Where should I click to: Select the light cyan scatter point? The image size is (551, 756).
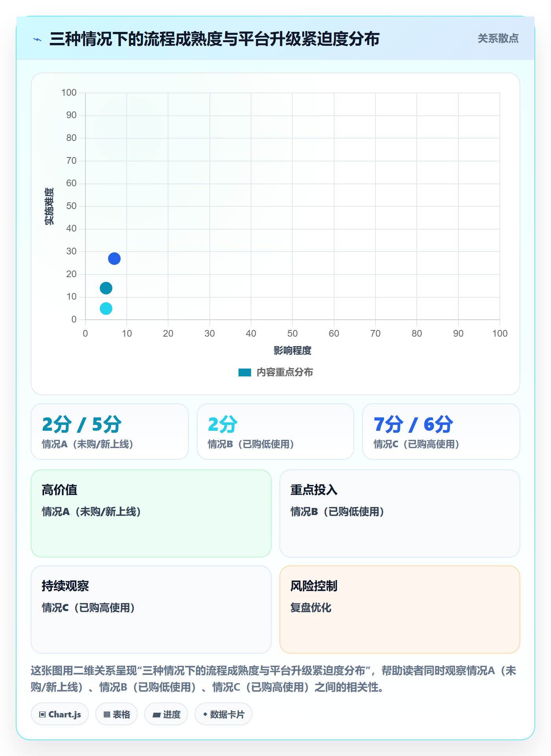point(106,308)
